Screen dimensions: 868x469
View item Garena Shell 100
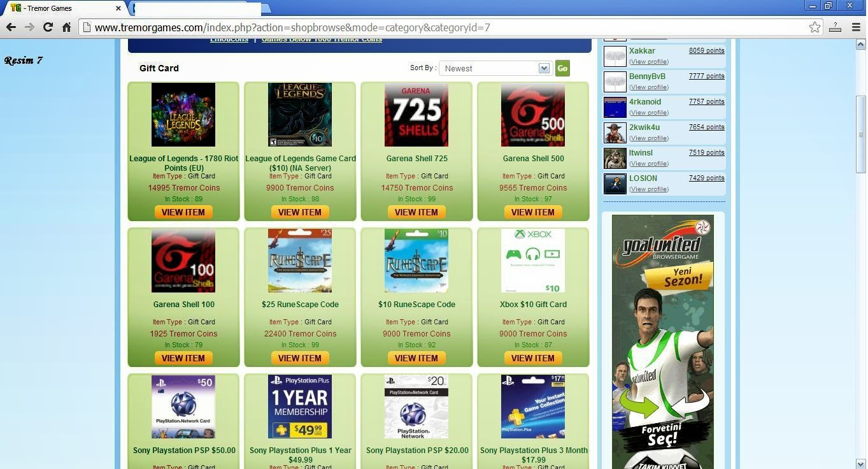coord(183,358)
